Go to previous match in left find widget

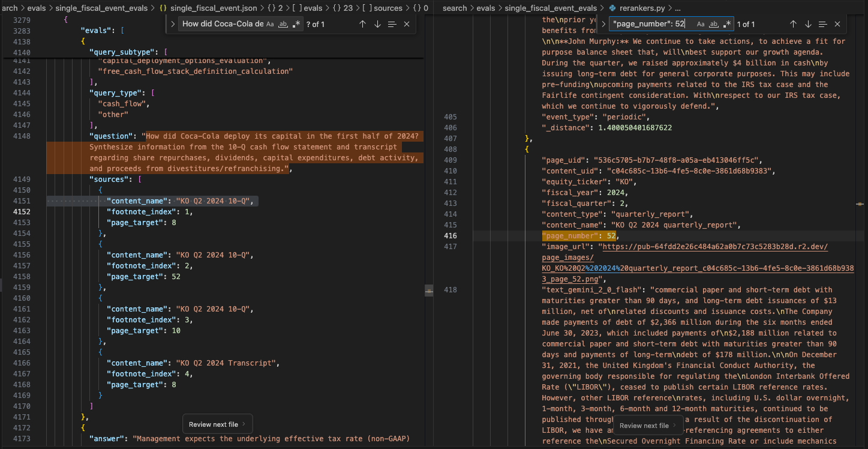(x=362, y=24)
